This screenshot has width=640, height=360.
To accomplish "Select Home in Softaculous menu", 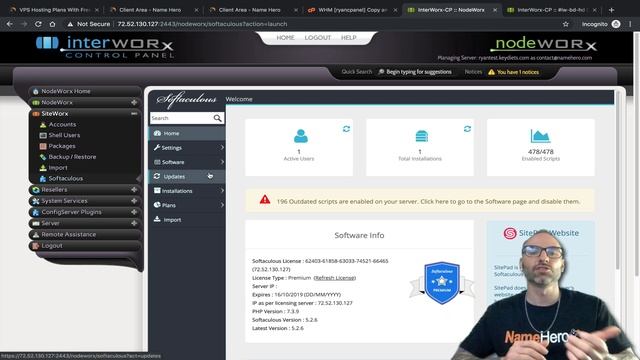I will pos(187,133).
